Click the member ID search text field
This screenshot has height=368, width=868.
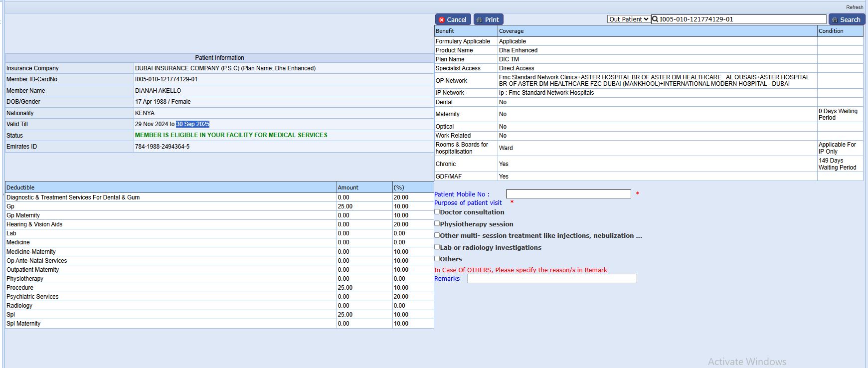pos(742,19)
